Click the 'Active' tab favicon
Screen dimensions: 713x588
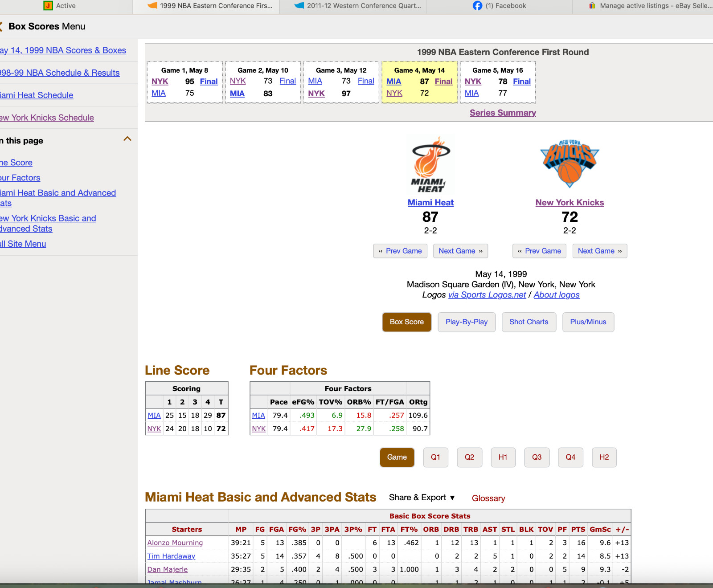tap(48, 6)
